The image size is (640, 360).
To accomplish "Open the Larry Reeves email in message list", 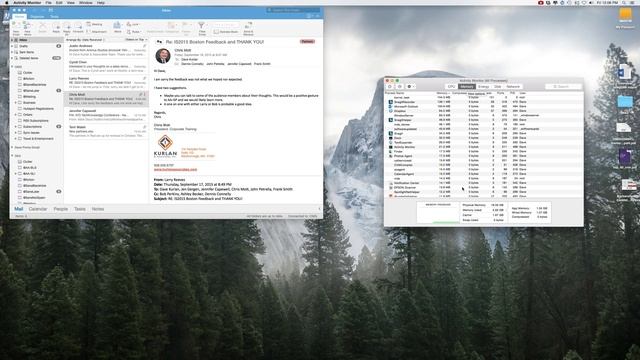I will coord(106,81).
